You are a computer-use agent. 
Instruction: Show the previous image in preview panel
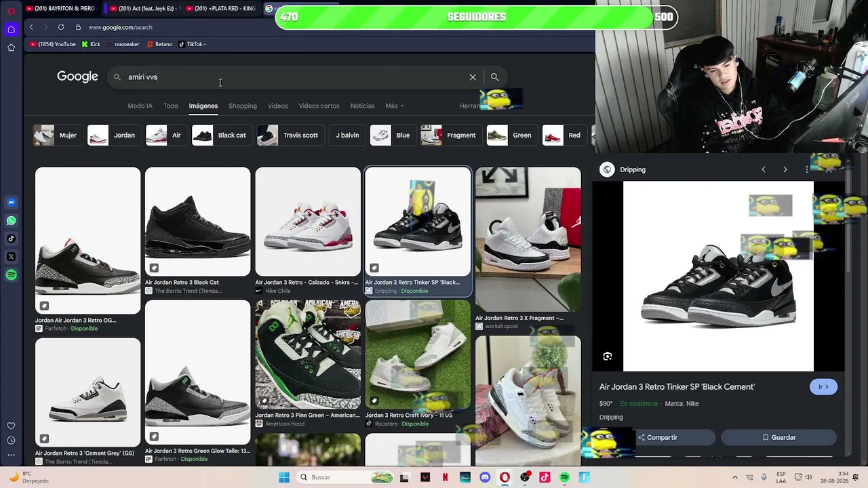click(764, 169)
